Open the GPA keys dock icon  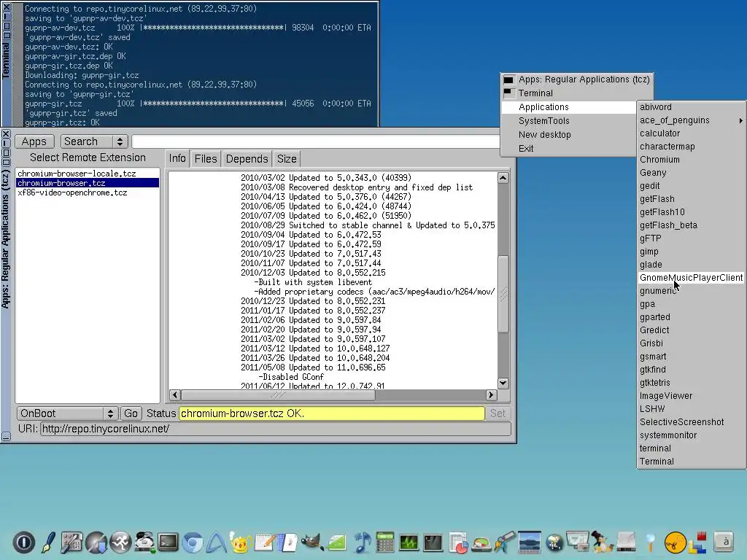(x=506, y=542)
